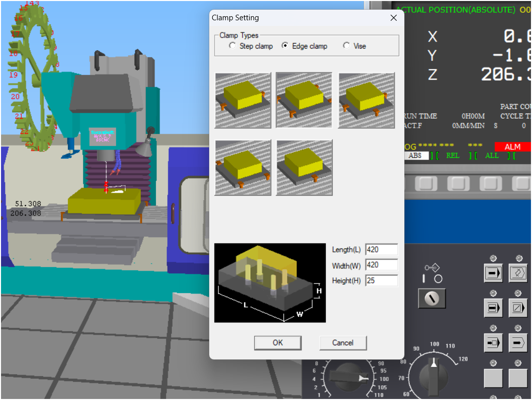Turn the program-protect key switch
The width and height of the screenshot is (532, 400).
click(x=432, y=299)
